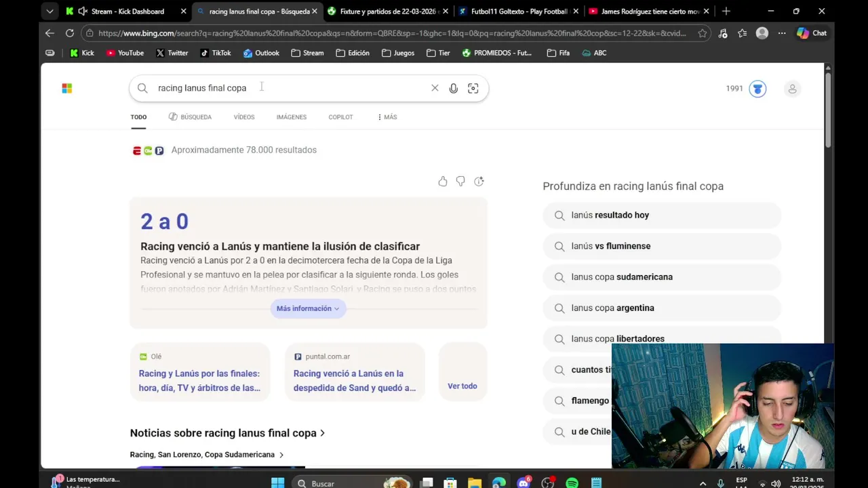This screenshot has width=868, height=488.
Task: Expand Racing, San Lorenzo, Copa Sudamericana chevron
Action: [x=281, y=455]
